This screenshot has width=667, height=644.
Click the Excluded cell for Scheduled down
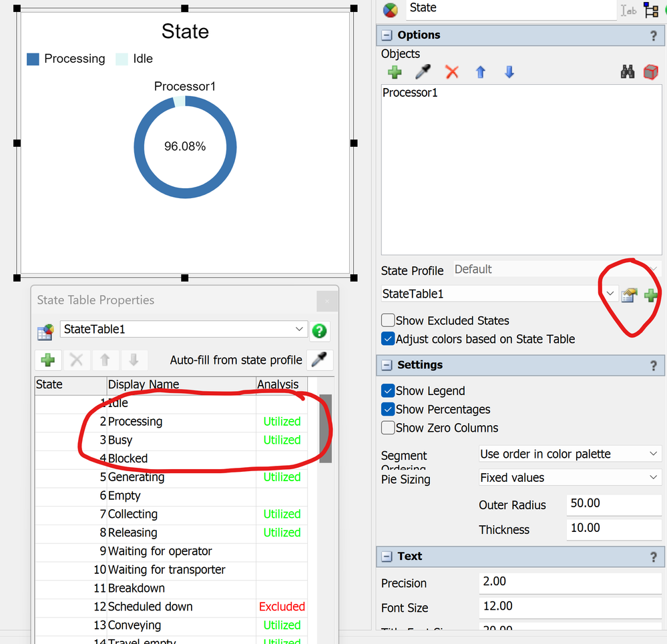282,607
